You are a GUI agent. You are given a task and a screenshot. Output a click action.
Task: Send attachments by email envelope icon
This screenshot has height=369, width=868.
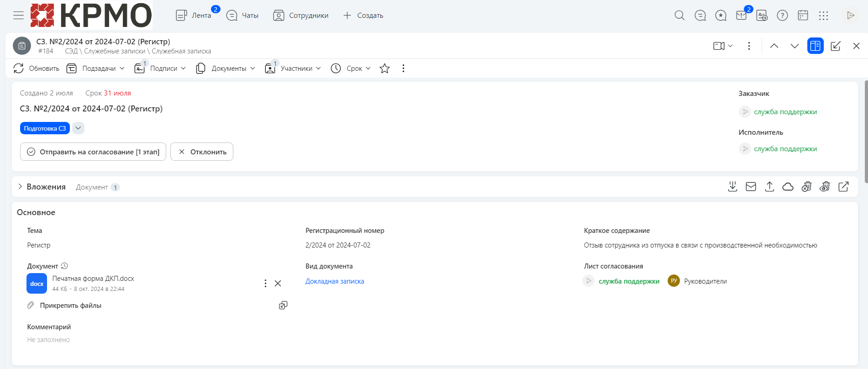(751, 186)
